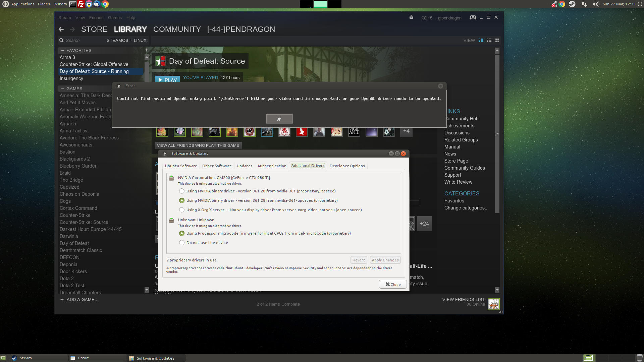Click game list scroll down arrow
This screenshot has width=644, height=362.
pyautogui.click(x=147, y=290)
